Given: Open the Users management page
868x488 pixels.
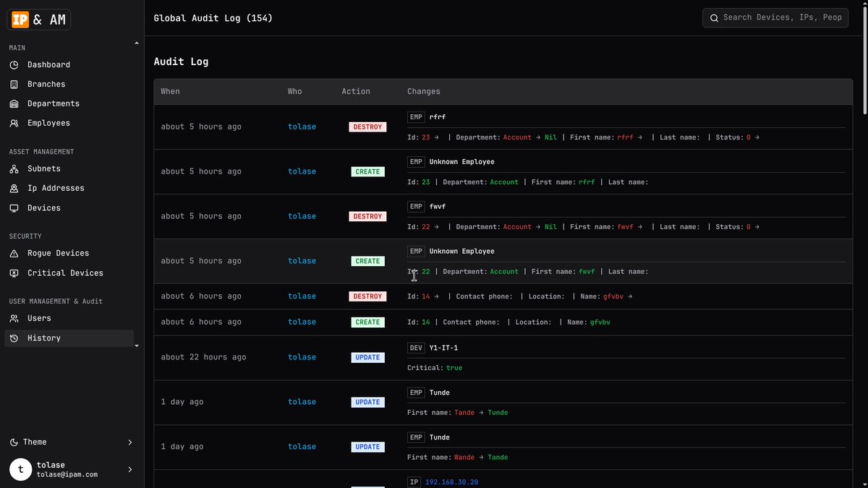Looking at the screenshot, I should pos(69,319).
